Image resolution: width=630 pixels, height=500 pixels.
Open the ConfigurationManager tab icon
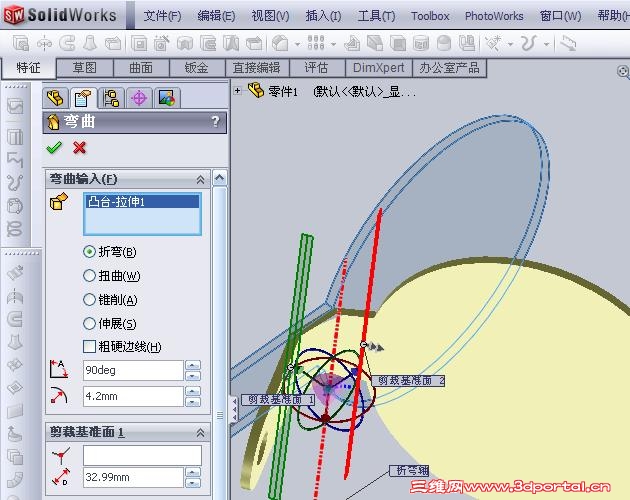point(111,98)
